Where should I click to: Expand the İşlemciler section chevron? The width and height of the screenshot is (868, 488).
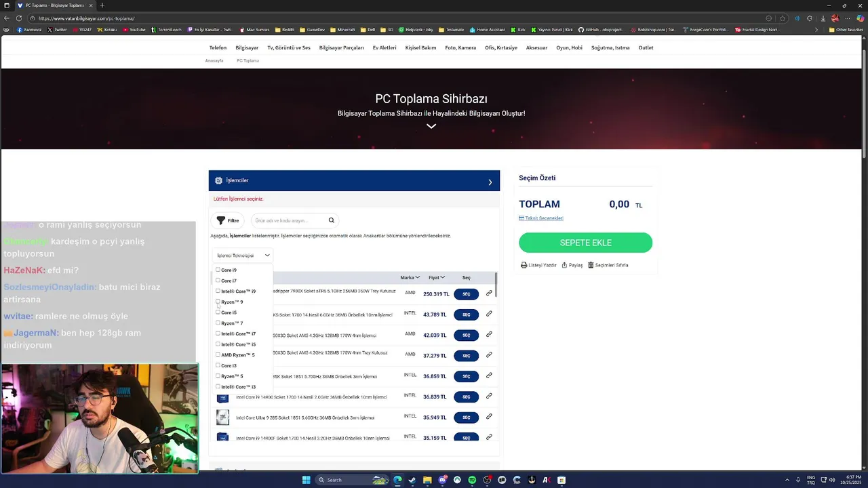490,182
